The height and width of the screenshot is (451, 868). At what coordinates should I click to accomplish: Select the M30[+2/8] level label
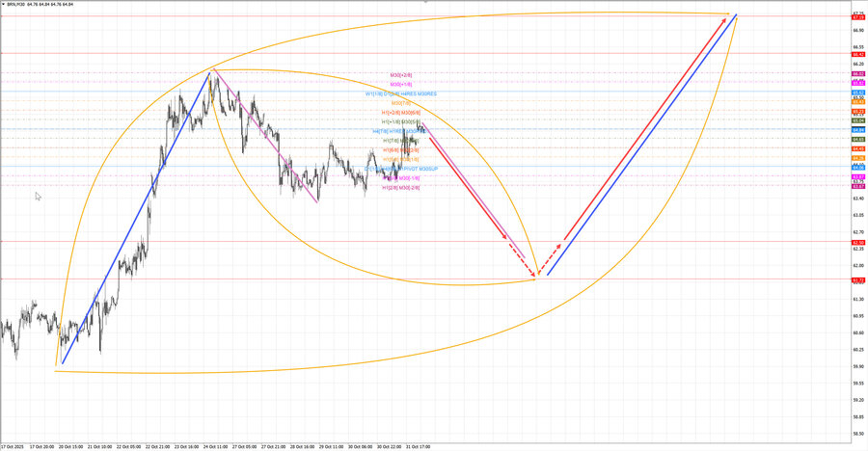coord(401,75)
